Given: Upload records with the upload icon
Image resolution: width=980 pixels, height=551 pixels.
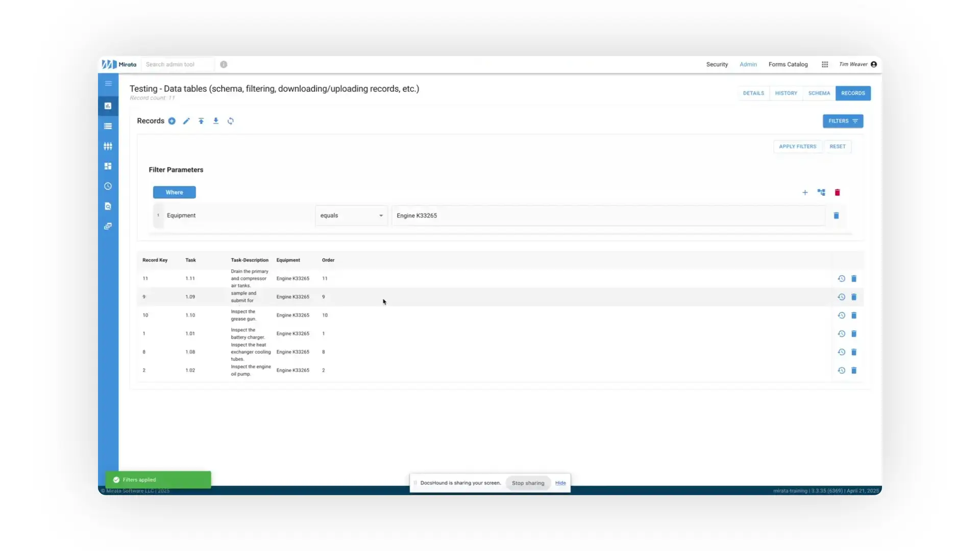Looking at the screenshot, I should (x=201, y=121).
